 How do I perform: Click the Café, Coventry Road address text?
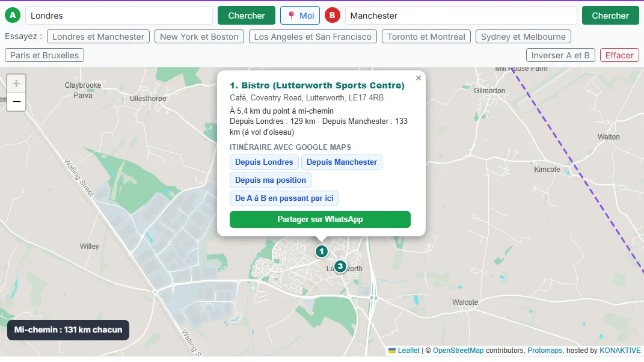[307, 98]
